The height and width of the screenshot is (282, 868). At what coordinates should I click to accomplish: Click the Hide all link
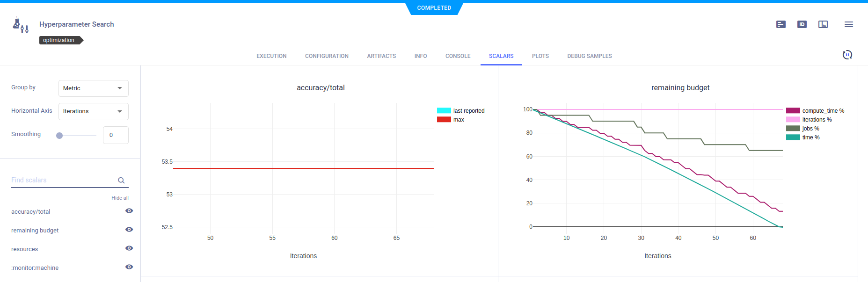click(120, 198)
